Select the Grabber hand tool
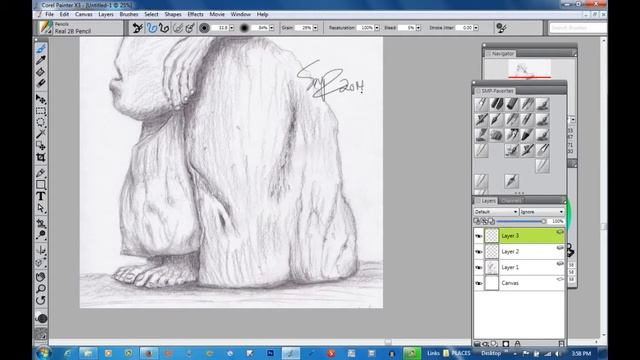This screenshot has width=640, height=360. [41, 277]
